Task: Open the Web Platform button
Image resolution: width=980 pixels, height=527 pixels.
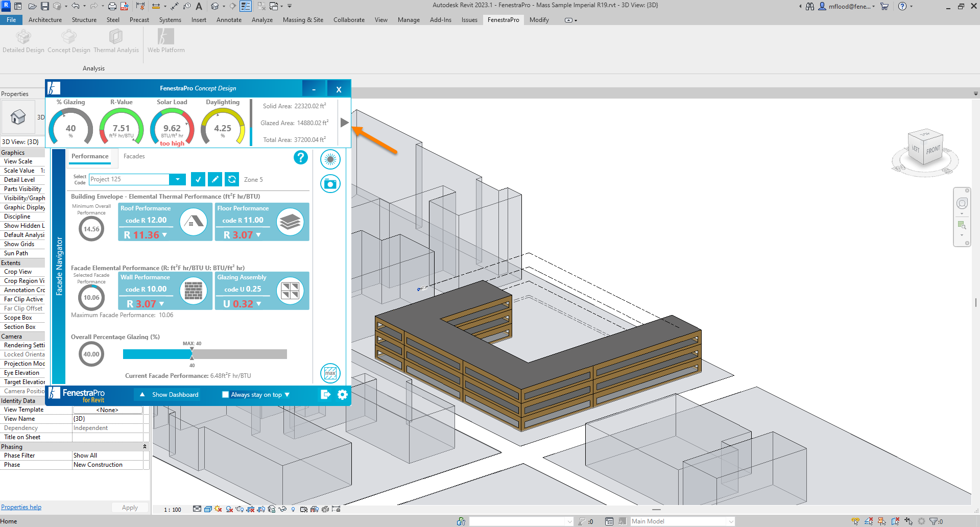Action: pyautogui.click(x=166, y=41)
